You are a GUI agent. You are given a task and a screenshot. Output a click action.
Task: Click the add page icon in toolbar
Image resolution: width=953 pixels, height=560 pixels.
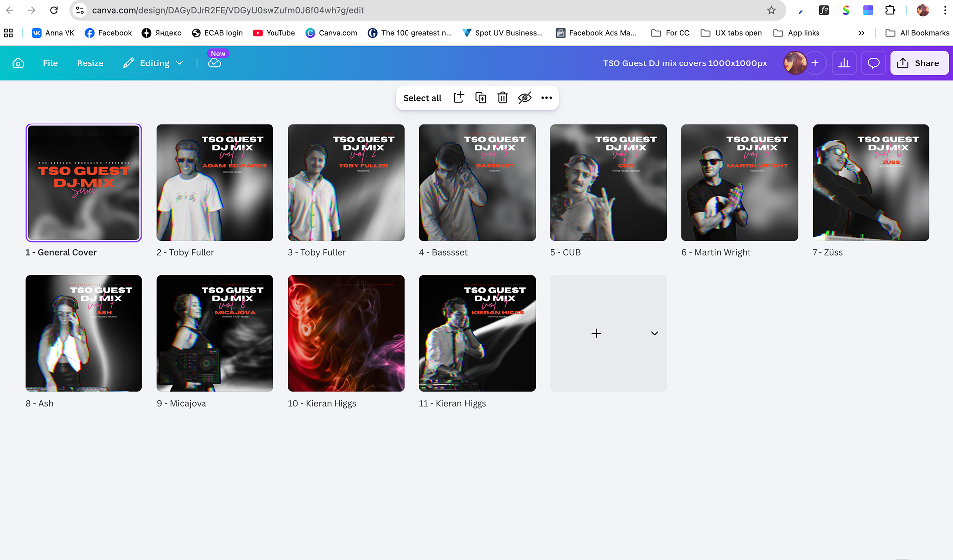[459, 98]
